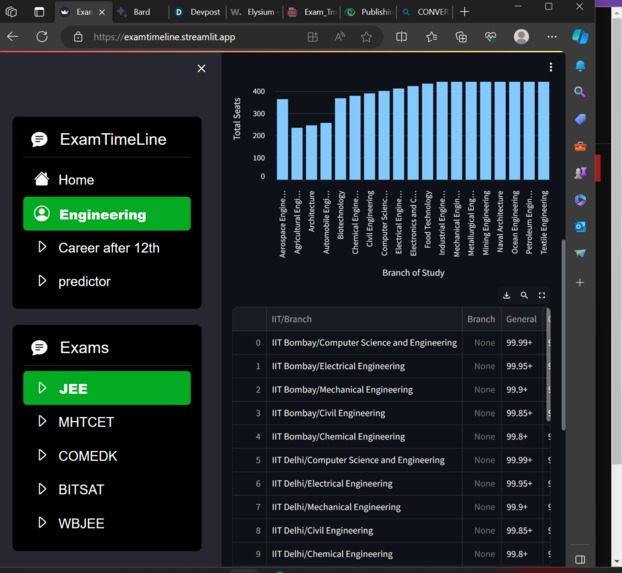Open the Drop paper-plane icon in sidebar
This screenshot has height=573, width=622.
point(580,253)
